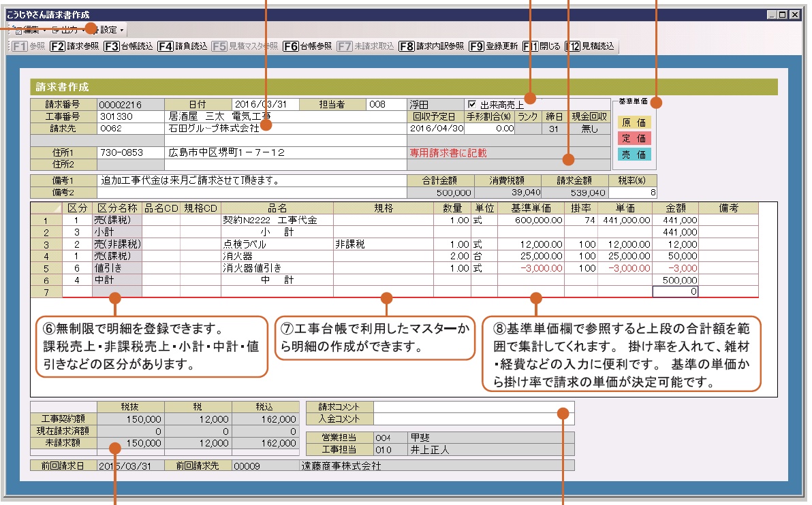Select the red 定価 base price button
The width and height of the screenshot is (812, 505).
coord(634,139)
